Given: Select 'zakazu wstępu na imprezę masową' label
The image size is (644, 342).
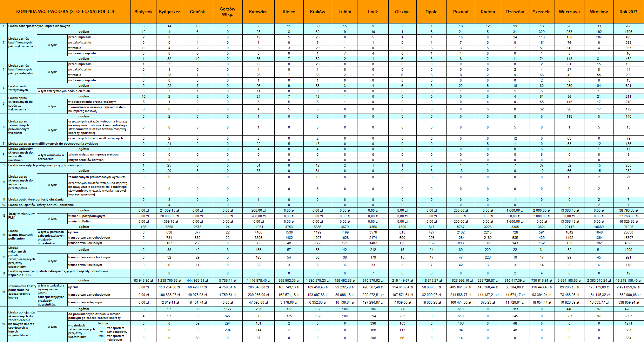Looking at the screenshot, I should click(x=99, y=155).
